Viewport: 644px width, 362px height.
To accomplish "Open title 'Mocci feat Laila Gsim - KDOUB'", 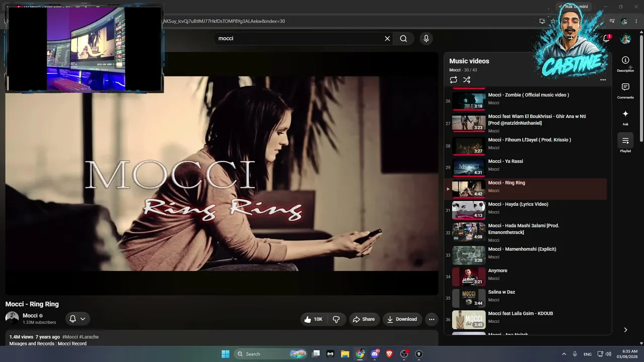I will tap(520, 314).
